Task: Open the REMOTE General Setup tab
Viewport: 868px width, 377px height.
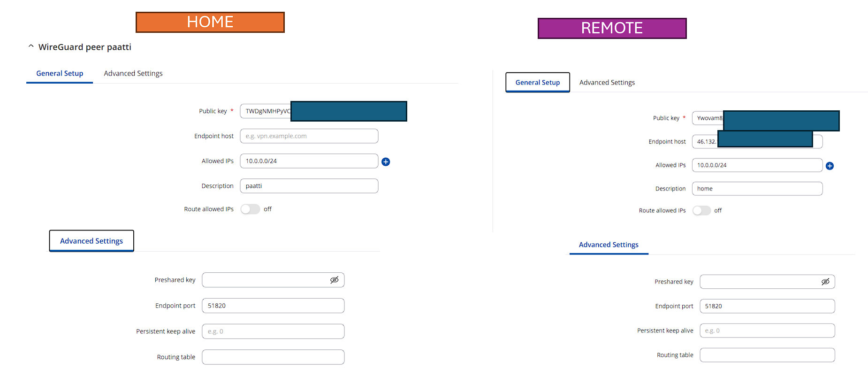Action: (538, 82)
